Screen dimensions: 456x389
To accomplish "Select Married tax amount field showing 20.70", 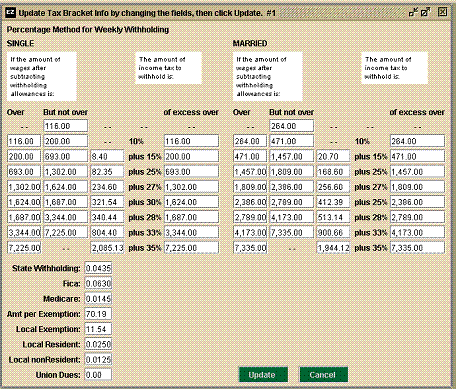I will [x=333, y=156].
